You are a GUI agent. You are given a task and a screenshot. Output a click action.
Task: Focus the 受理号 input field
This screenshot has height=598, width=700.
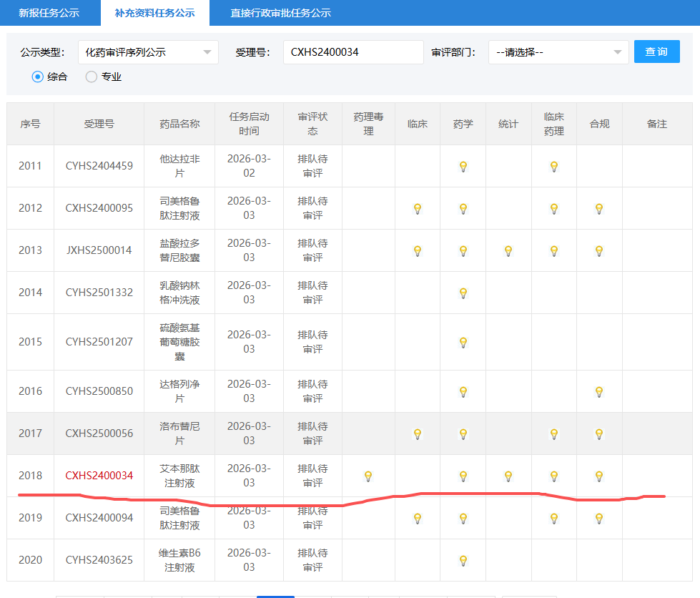pyautogui.click(x=353, y=52)
